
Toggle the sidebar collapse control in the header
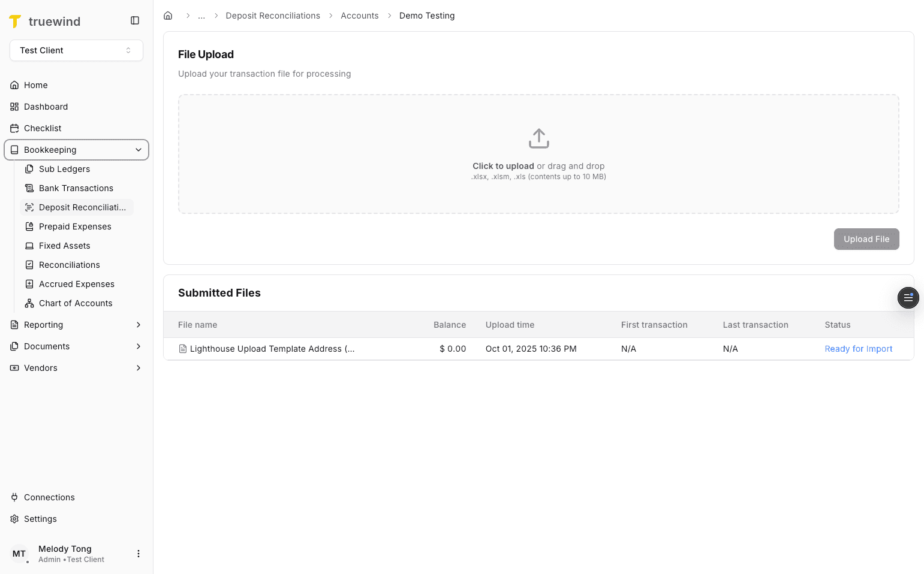tap(134, 20)
